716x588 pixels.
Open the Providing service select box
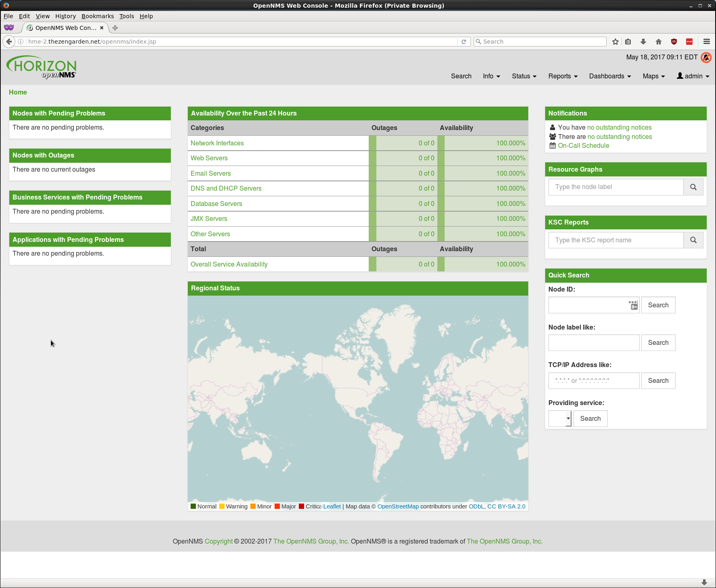(x=560, y=418)
